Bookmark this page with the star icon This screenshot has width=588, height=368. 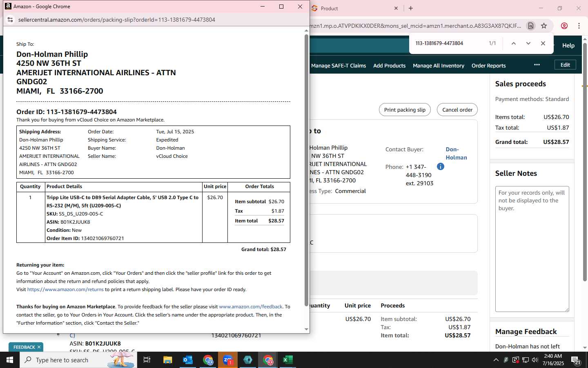pos(544,26)
